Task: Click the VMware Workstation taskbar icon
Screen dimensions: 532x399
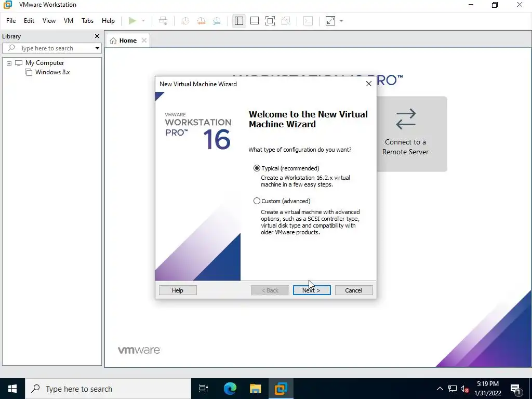Action: coord(281,389)
